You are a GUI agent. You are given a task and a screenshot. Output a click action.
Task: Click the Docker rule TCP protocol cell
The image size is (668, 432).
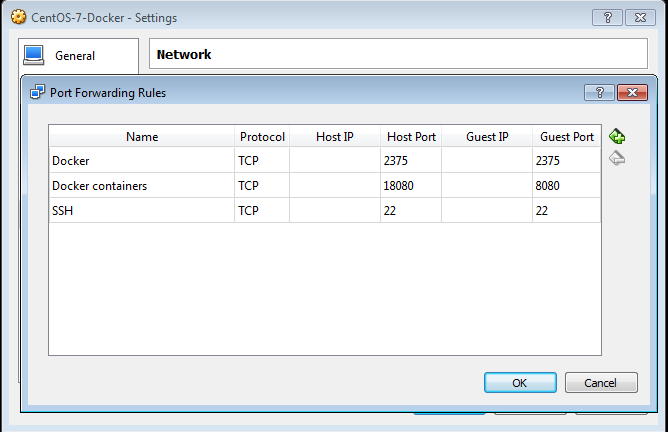[x=262, y=160]
